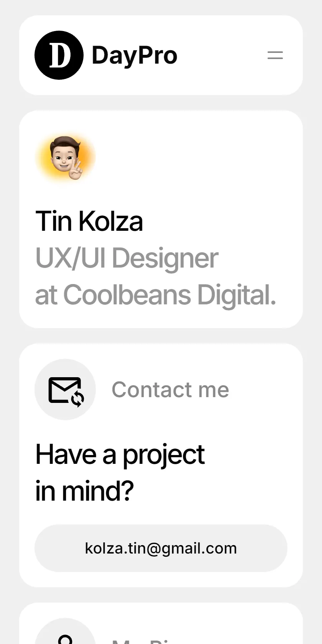This screenshot has width=322, height=644.
Task: Tap blank space in the DayPro header bar
Action: (222, 55)
